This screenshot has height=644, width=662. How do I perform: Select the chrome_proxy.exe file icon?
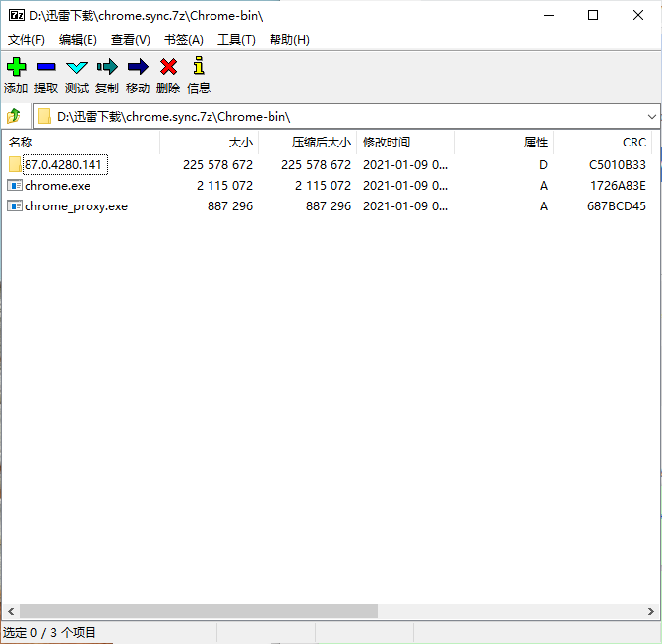[x=15, y=205]
